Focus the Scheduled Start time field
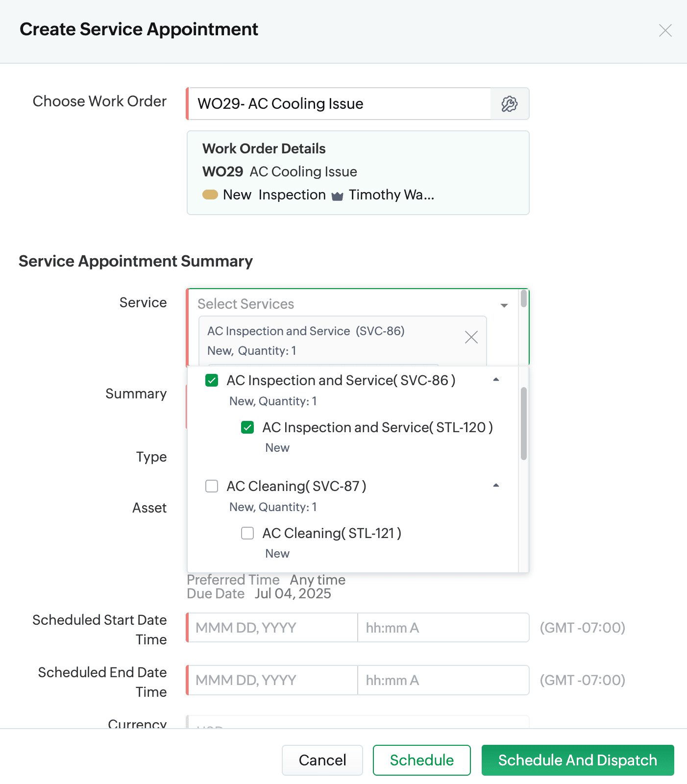 click(443, 628)
